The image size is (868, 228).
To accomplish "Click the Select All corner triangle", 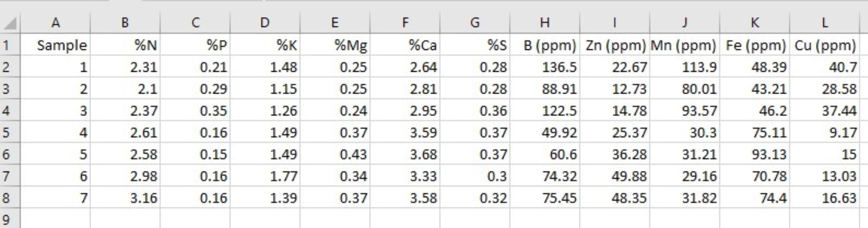I will coord(10,23).
